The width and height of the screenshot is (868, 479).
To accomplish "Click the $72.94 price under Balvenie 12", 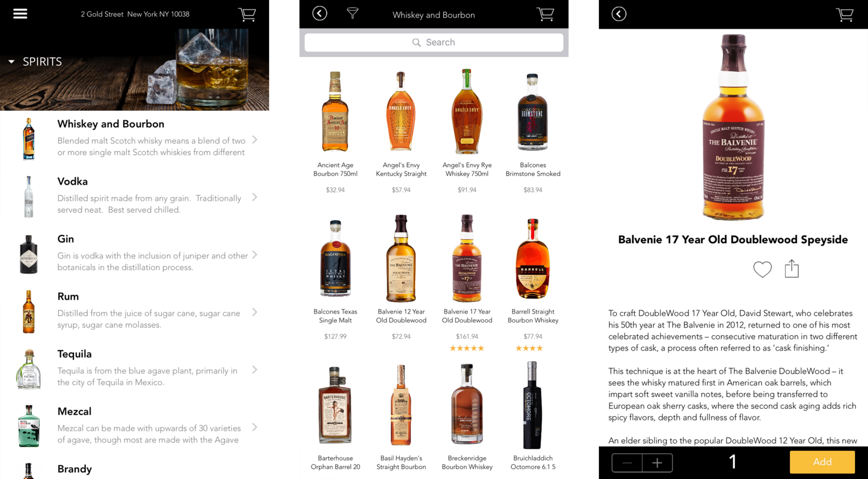I will 401,336.
